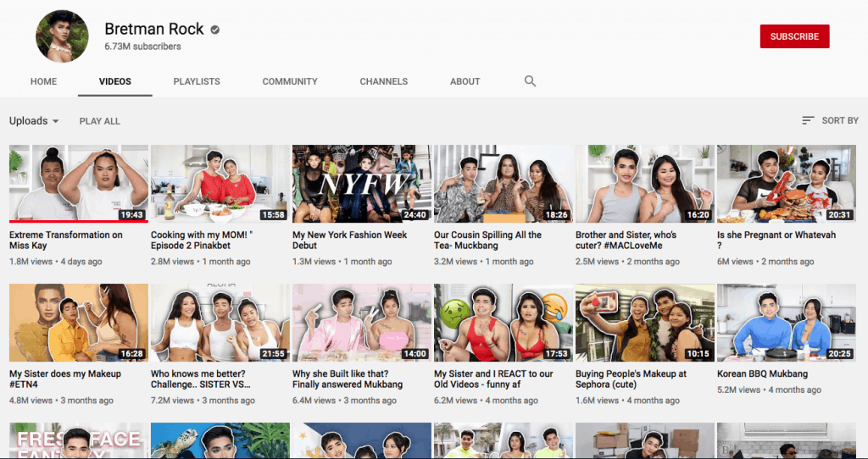The height and width of the screenshot is (459, 868).
Task: Open Extreme Transformation on Miss Kay thumbnail
Action: pos(78,182)
